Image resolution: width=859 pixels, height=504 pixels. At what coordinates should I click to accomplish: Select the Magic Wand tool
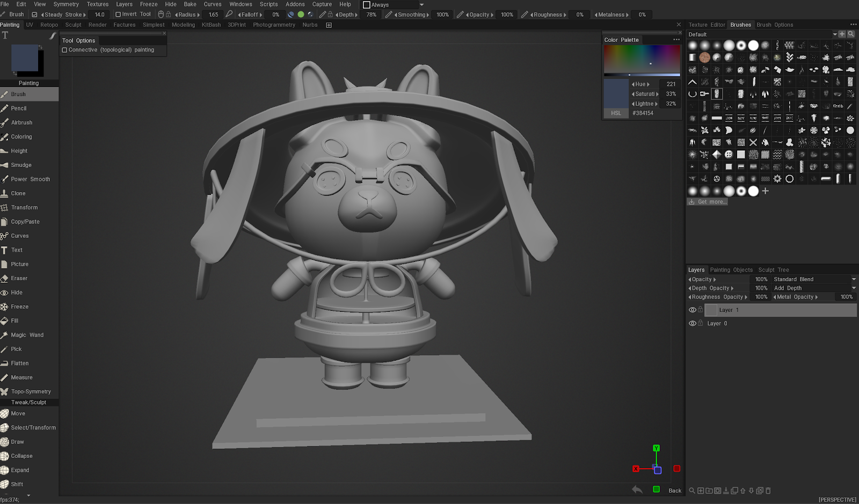(29, 335)
